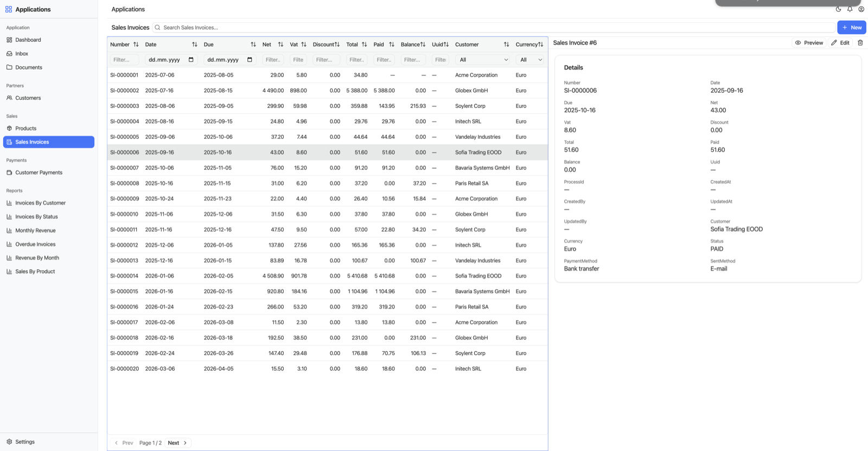Open Overdue Invoices report
The height and width of the screenshot is (451, 868).
click(49, 244)
